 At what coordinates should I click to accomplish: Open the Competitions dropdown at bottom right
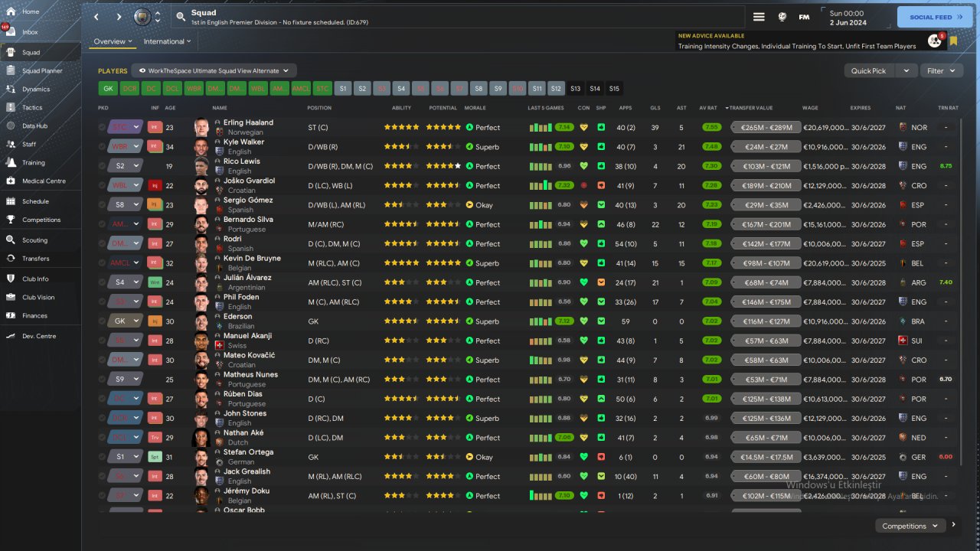tap(910, 526)
